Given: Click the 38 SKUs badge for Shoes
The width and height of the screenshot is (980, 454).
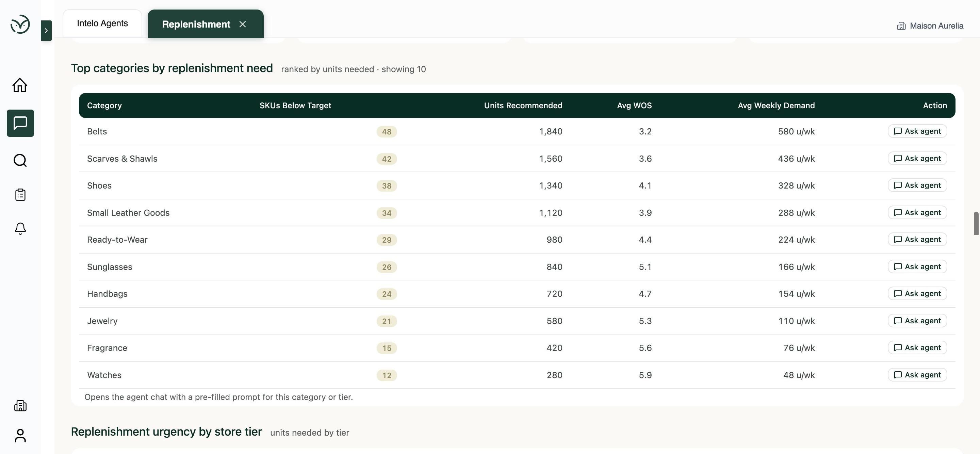Looking at the screenshot, I should point(387,186).
